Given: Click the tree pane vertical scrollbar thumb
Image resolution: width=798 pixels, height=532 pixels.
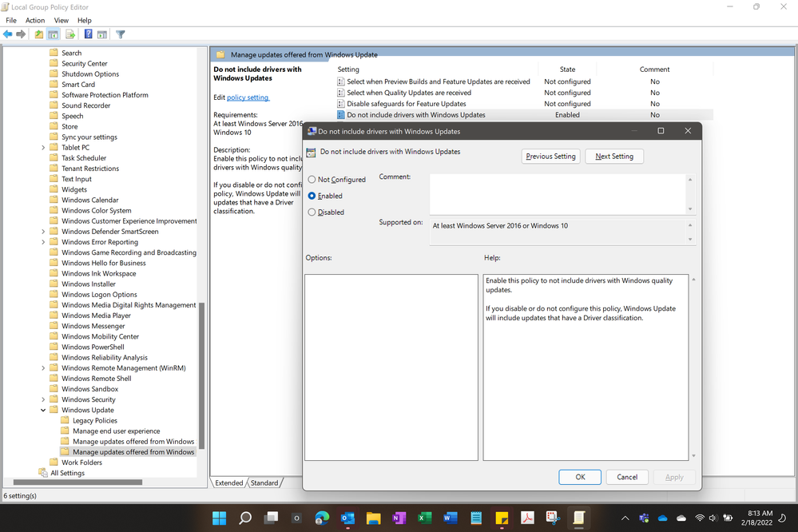Looking at the screenshot, I should point(201,375).
